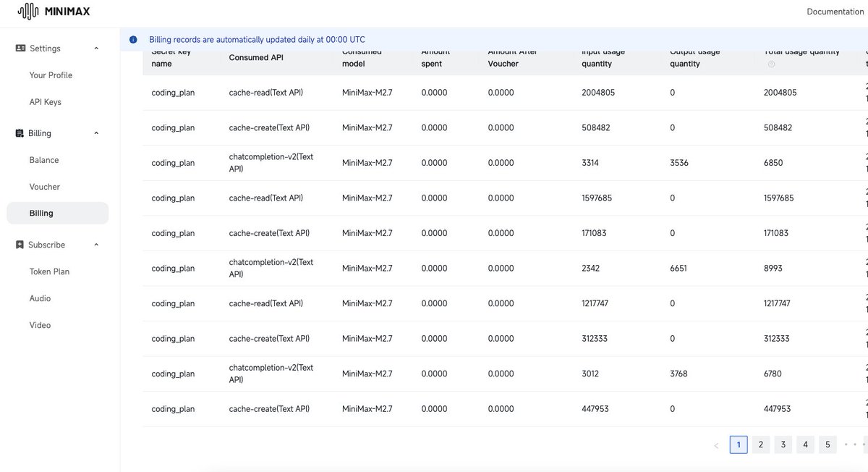Click the Settings card icon in sidebar
The width and height of the screenshot is (868, 472).
click(20, 48)
